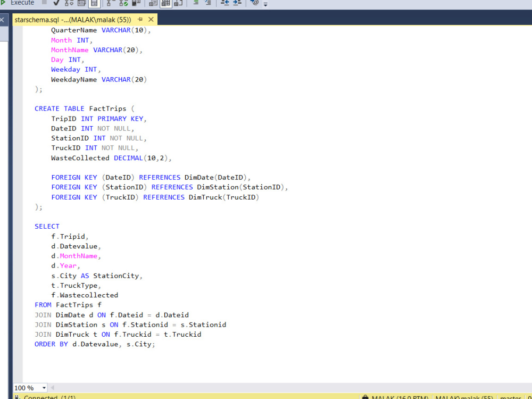Click 'DateID INT NOT NULL,' line
Screen dimensions: 532x399
click(x=93, y=129)
